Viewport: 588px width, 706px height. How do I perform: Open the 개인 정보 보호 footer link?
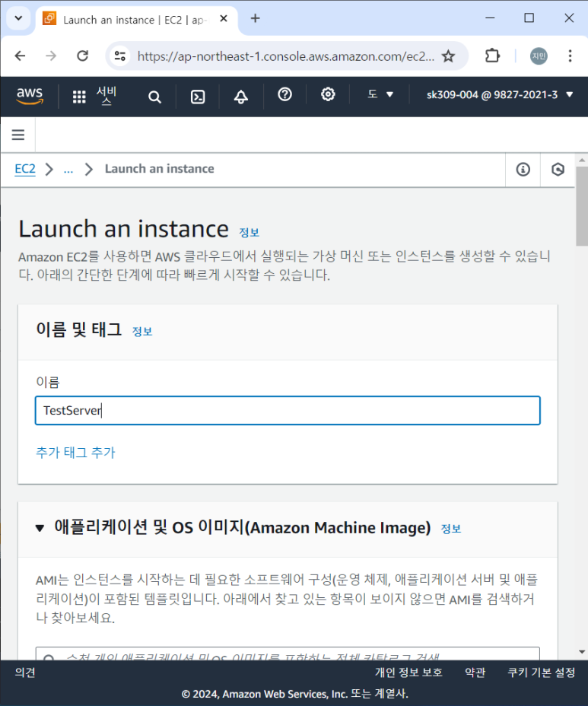[x=408, y=673]
